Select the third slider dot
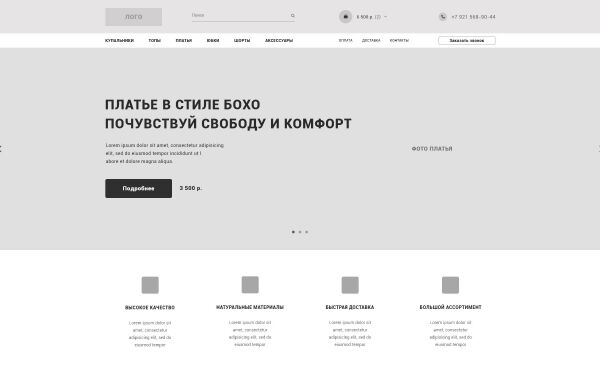 [x=307, y=232]
